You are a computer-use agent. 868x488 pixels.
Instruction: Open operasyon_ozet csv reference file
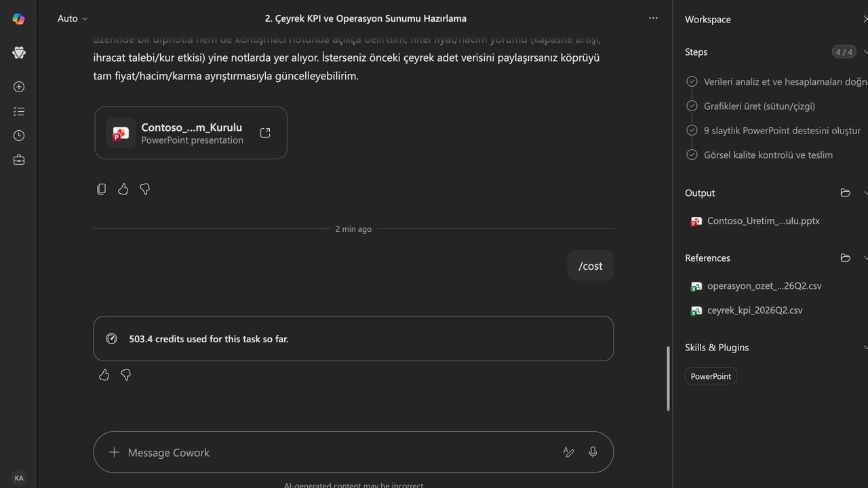coord(764,286)
